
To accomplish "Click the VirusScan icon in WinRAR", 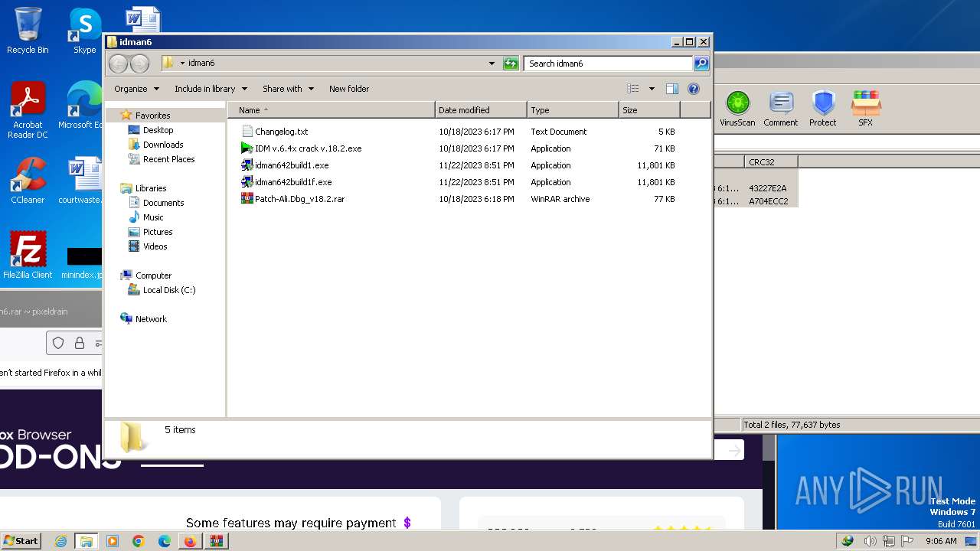I will click(x=737, y=108).
